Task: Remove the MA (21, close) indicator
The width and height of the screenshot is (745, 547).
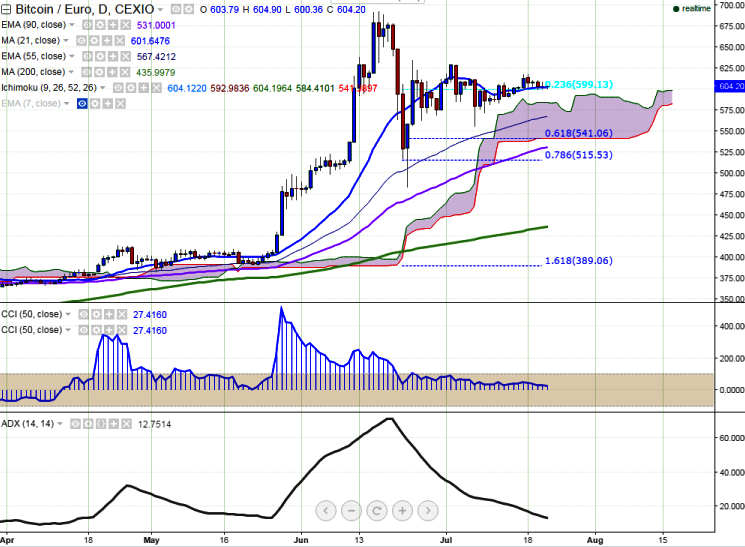Action: tap(119, 41)
